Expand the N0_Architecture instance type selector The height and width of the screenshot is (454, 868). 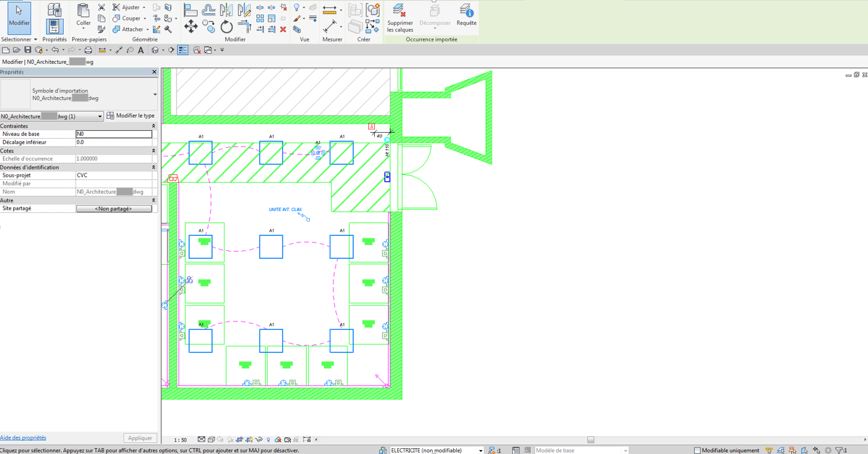(x=100, y=116)
